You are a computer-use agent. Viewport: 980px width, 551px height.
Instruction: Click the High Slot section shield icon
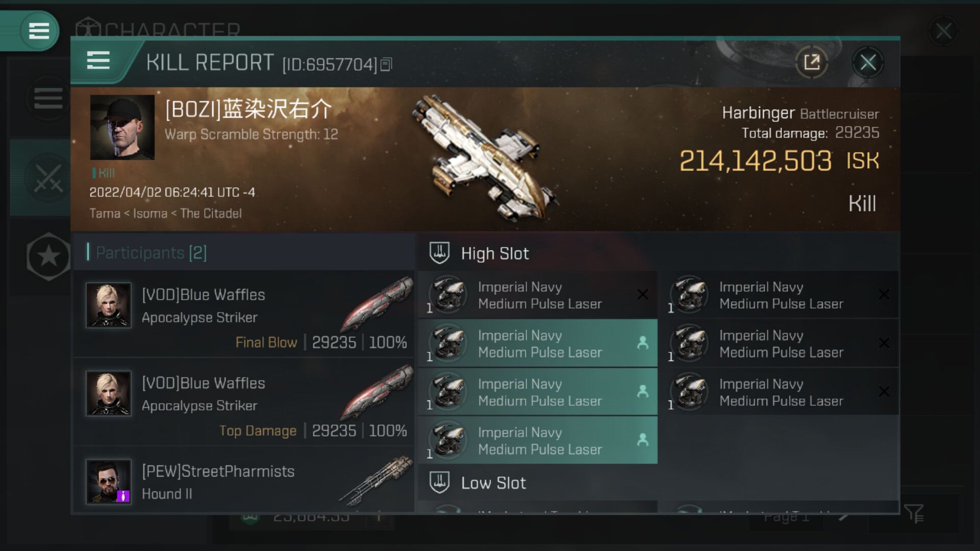pyautogui.click(x=439, y=253)
